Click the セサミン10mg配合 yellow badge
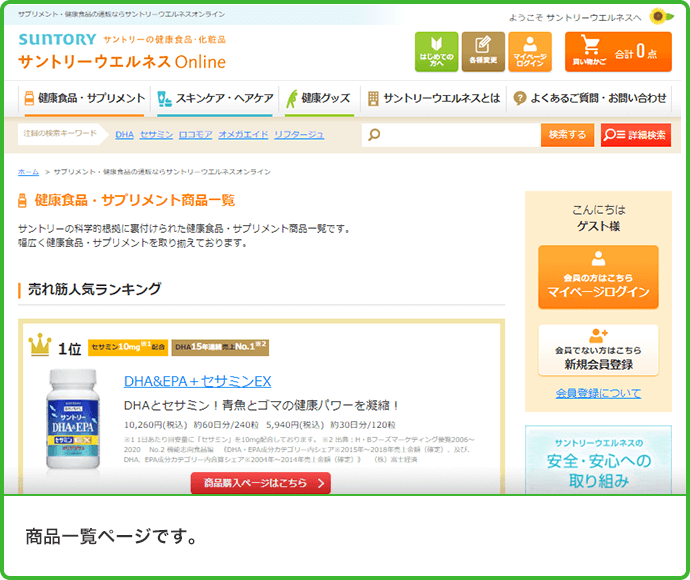Viewport: 690px width, 580px height. (128, 347)
